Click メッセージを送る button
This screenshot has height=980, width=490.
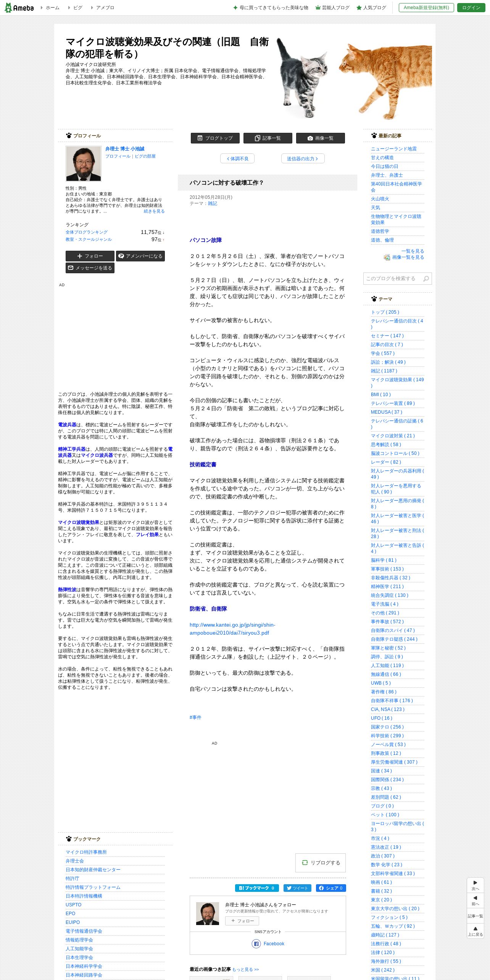(90, 268)
